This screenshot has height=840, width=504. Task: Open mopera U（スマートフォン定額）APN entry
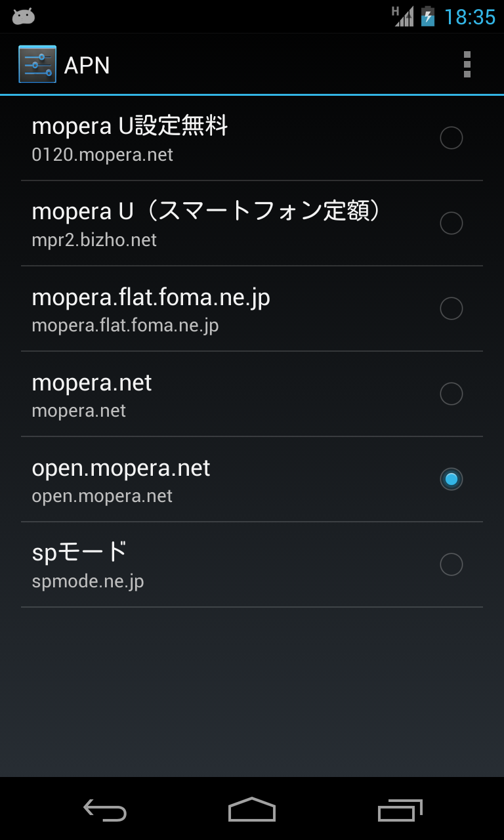(x=206, y=223)
